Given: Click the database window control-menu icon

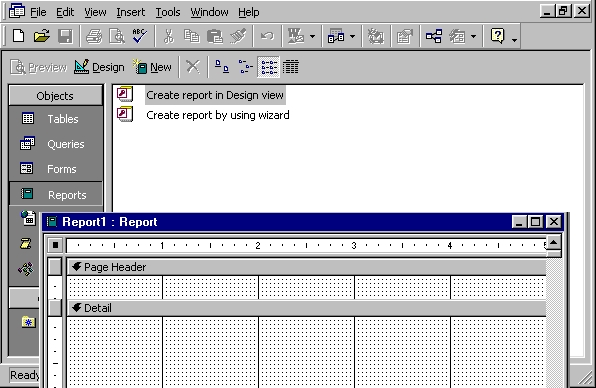Looking at the screenshot, I should [17, 11].
